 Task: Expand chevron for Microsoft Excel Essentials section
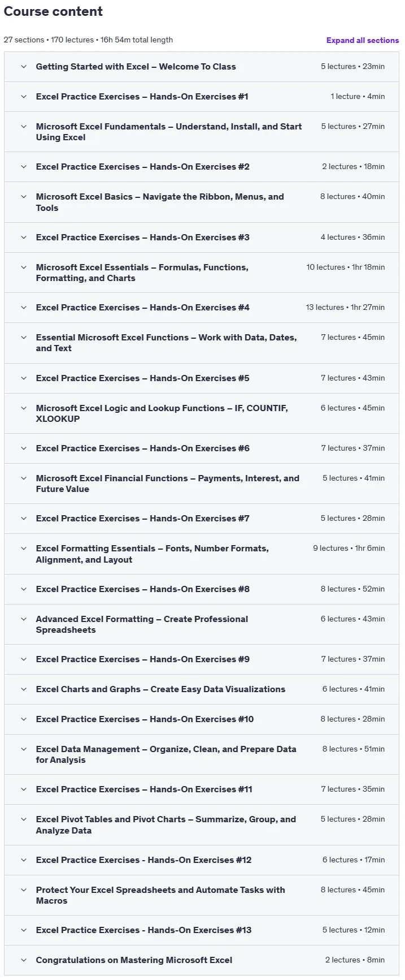[24, 267]
